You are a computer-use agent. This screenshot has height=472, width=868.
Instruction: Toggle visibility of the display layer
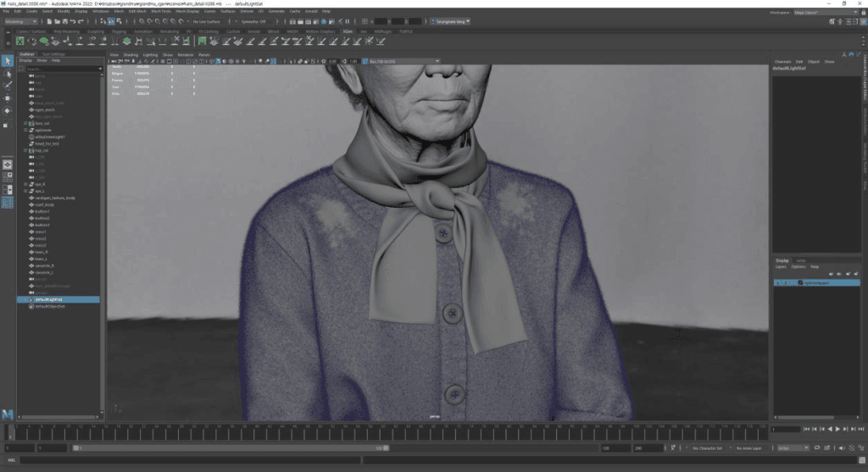778,282
